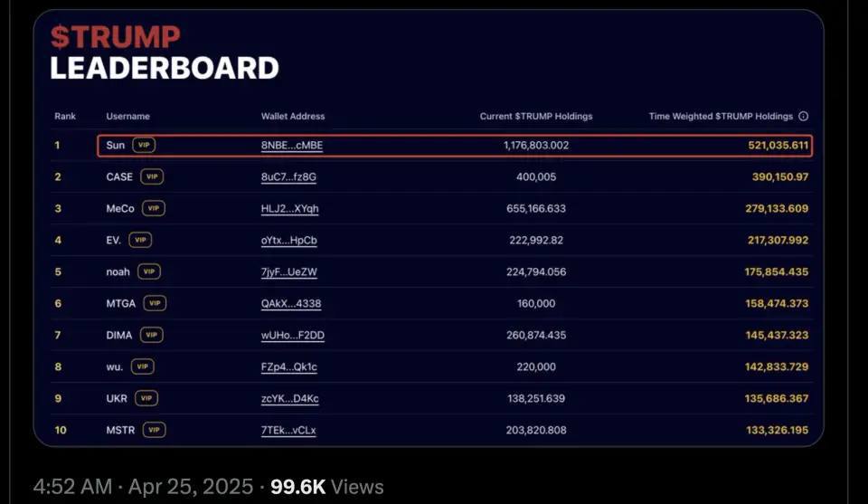This screenshot has width=868, height=504.
Task: Click the VIP badge next to MTGA
Action: pyautogui.click(x=155, y=303)
